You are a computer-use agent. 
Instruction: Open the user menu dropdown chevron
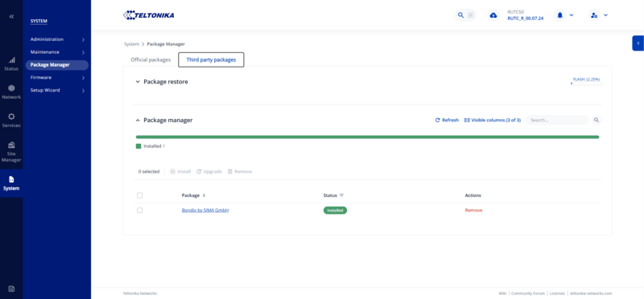605,15
